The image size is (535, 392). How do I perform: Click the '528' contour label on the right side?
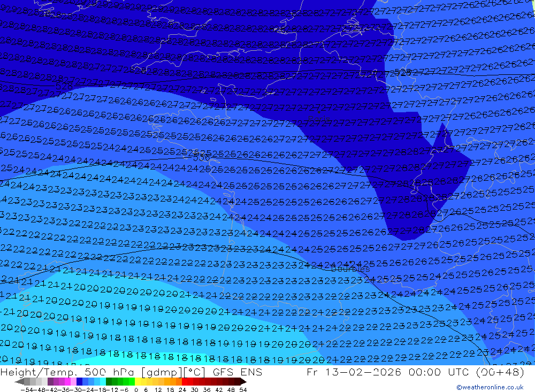click(403, 72)
